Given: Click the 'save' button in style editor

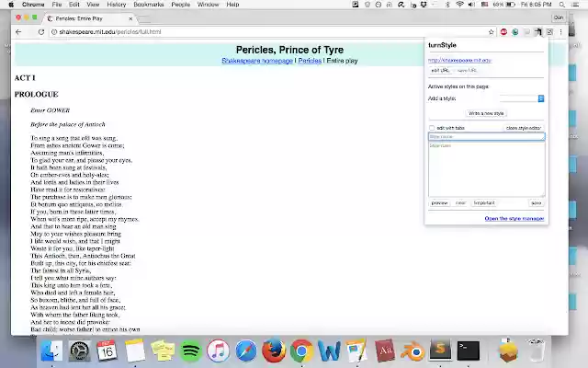Looking at the screenshot, I should click(537, 203).
